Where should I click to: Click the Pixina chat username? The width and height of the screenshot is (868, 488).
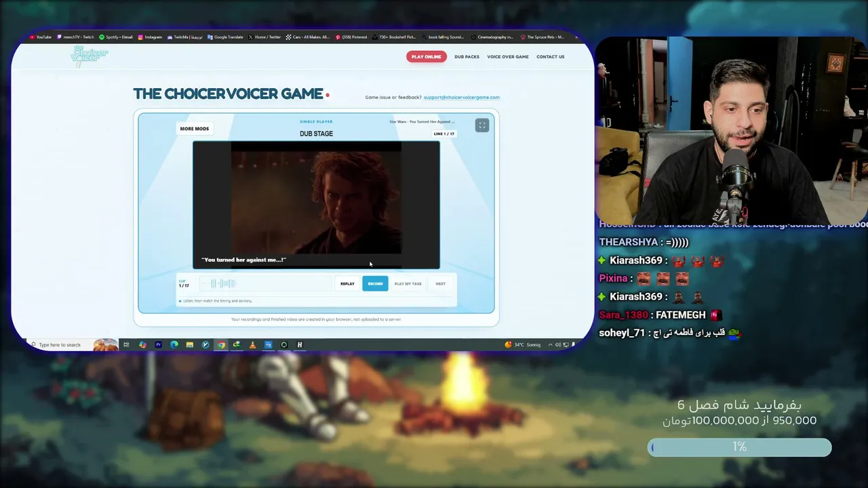pos(613,278)
